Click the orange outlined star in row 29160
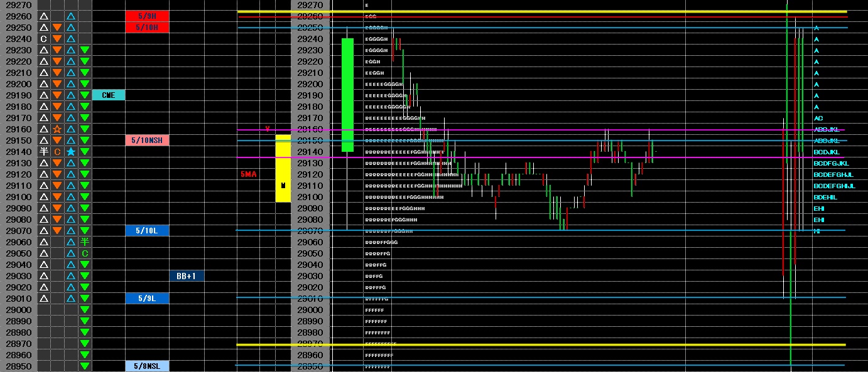The width and height of the screenshot is (868, 372). tap(57, 129)
